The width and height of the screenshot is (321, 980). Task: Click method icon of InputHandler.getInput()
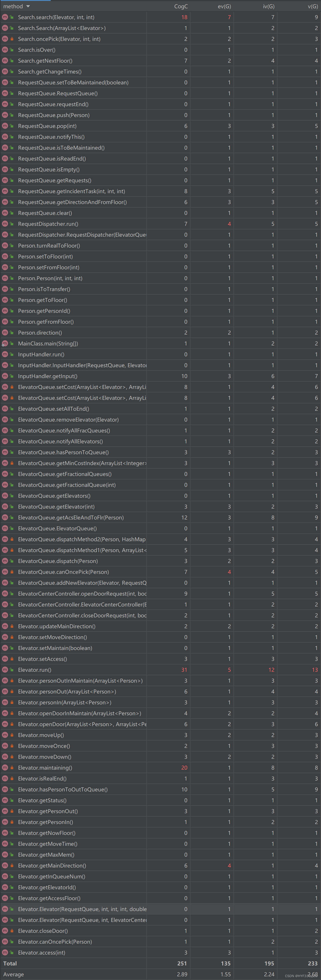(5, 376)
